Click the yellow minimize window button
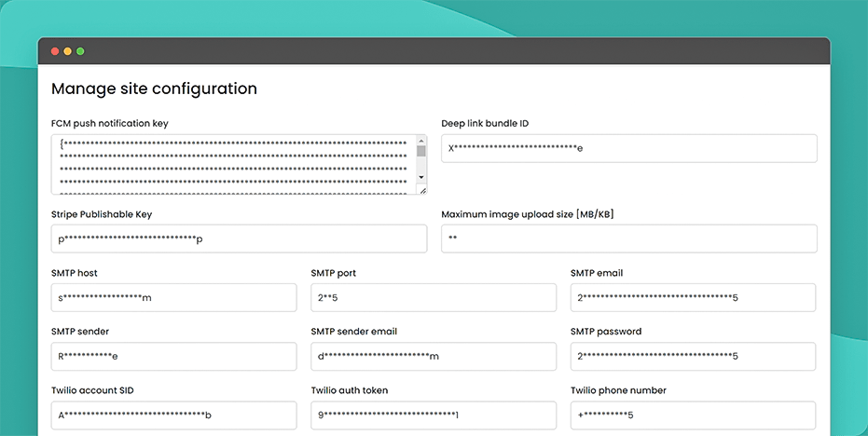This screenshot has height=436, width=868. coord(67,51)
